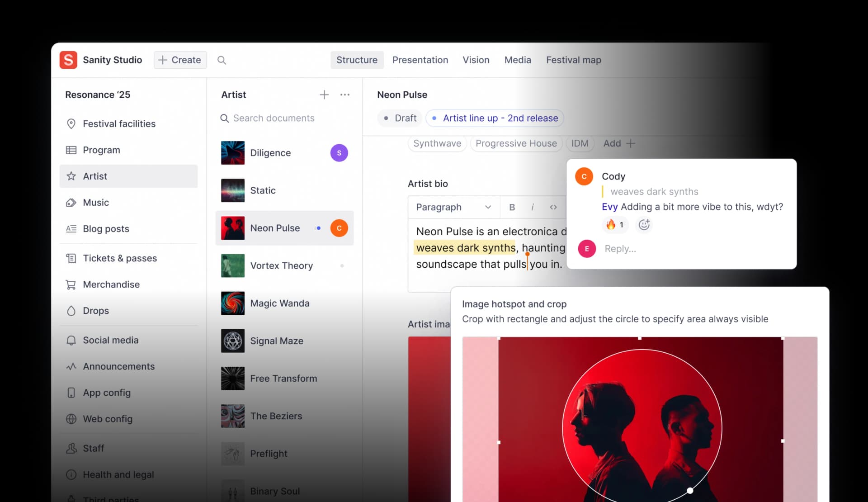Click the white hotspot circle handle
The image size is (868, 502).
[x=690, y=490]
